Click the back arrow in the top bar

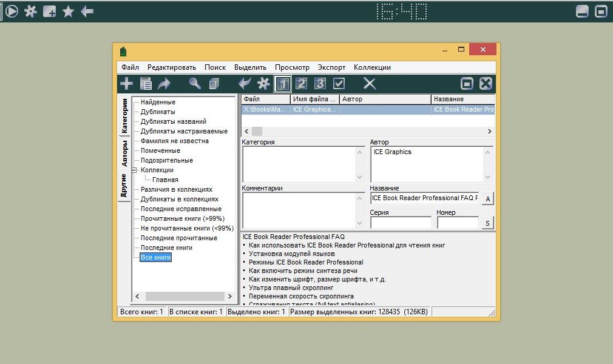click(87, 12)
